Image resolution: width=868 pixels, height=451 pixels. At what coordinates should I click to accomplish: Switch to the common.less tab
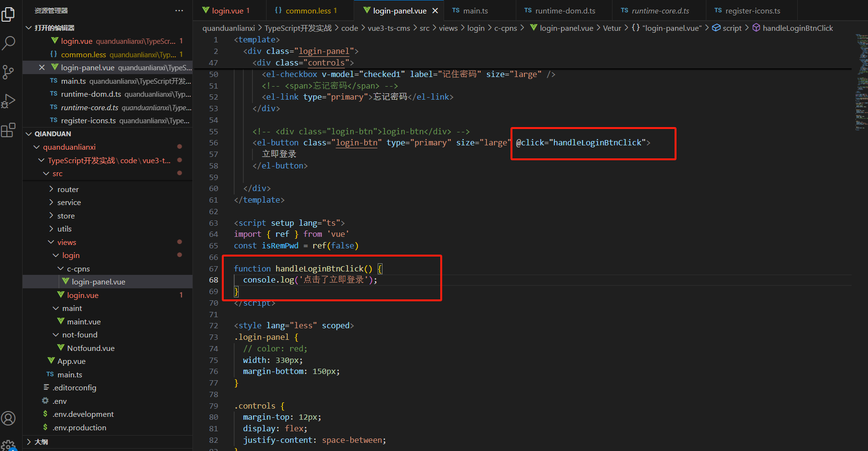coord(310,11)
